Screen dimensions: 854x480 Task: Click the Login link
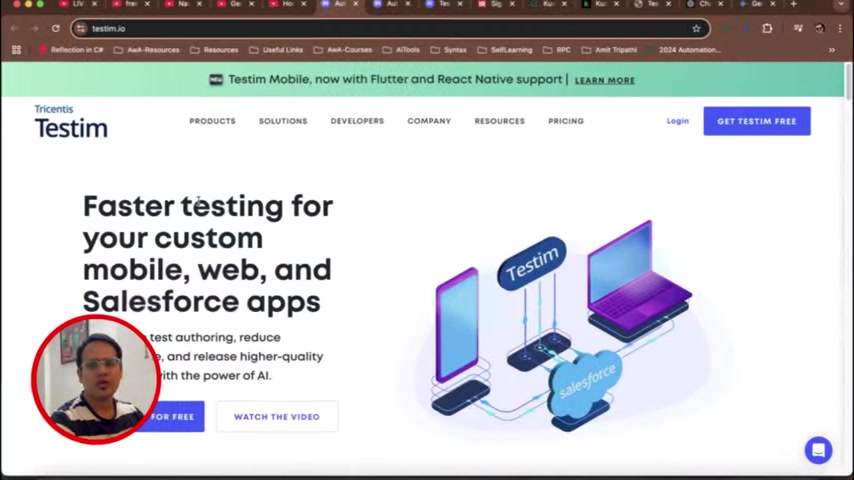pyautogui.click(x=678, y=121)
